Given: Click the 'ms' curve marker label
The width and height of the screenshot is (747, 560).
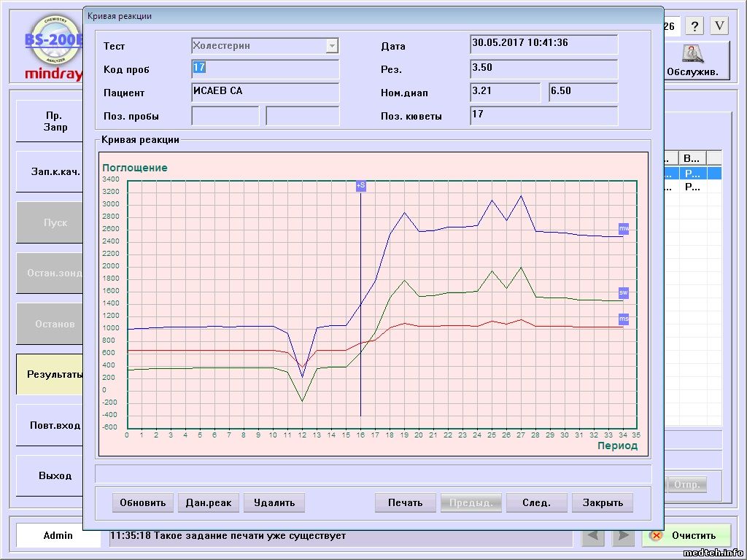Looking at the screenshot, I should (x=624, y=319).
